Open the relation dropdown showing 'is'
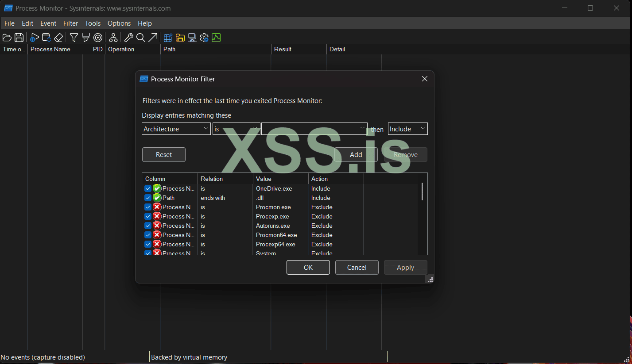Image resolution: width=632 pixels, height=364 pixels. 256,129
